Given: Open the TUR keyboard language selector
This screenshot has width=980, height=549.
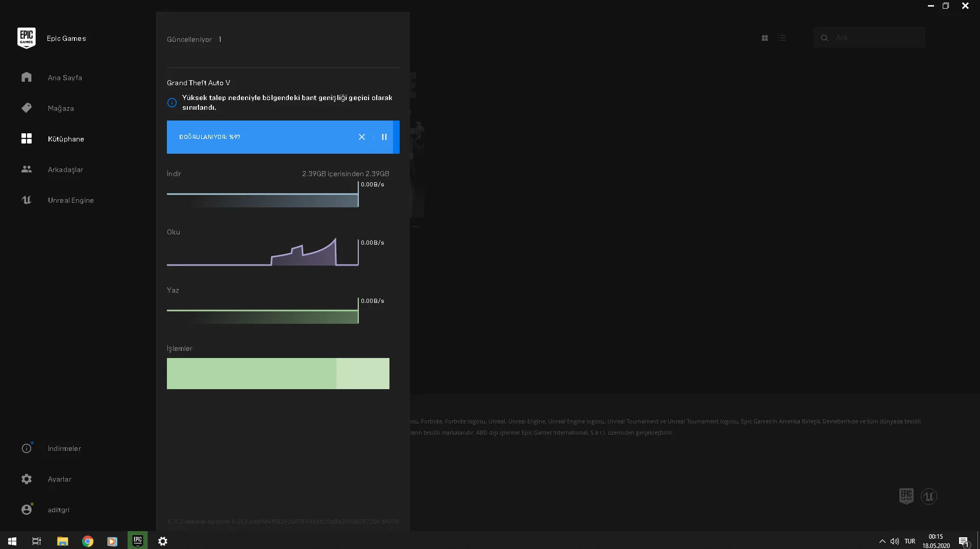Looking at the screenshot, I should (910, 541).
